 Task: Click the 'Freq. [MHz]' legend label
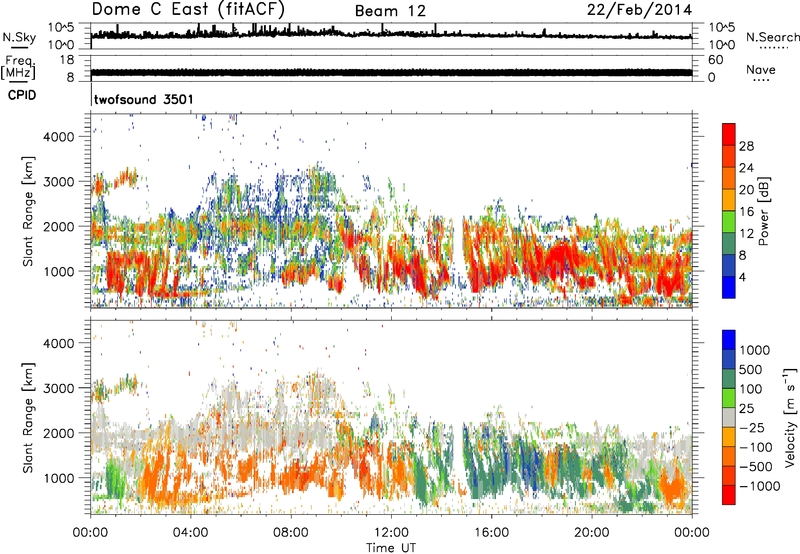pos(18,67)
